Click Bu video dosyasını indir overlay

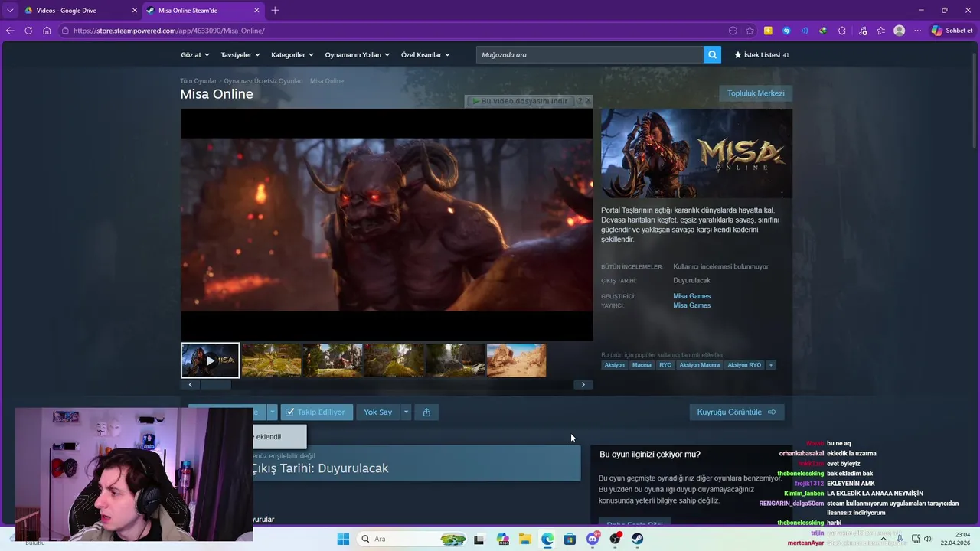521,101
